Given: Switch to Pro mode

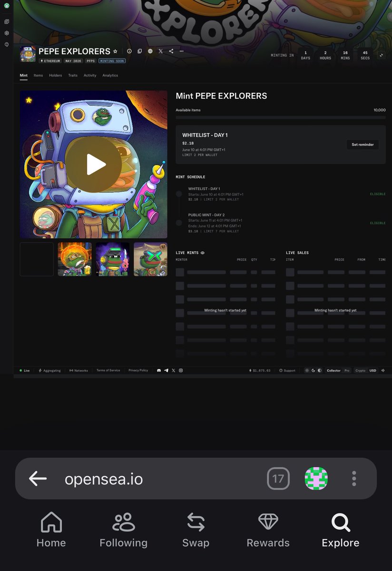Looking at the screenshot, I should point(347,370).
